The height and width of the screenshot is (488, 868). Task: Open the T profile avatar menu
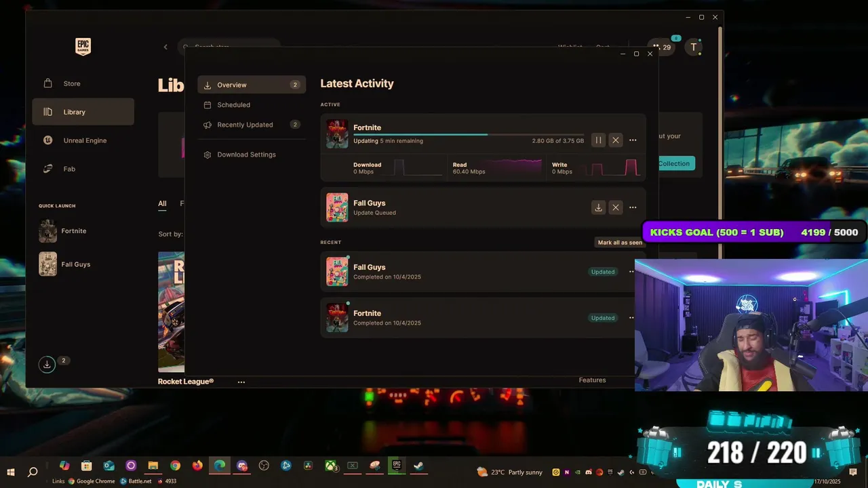(693, 47)
